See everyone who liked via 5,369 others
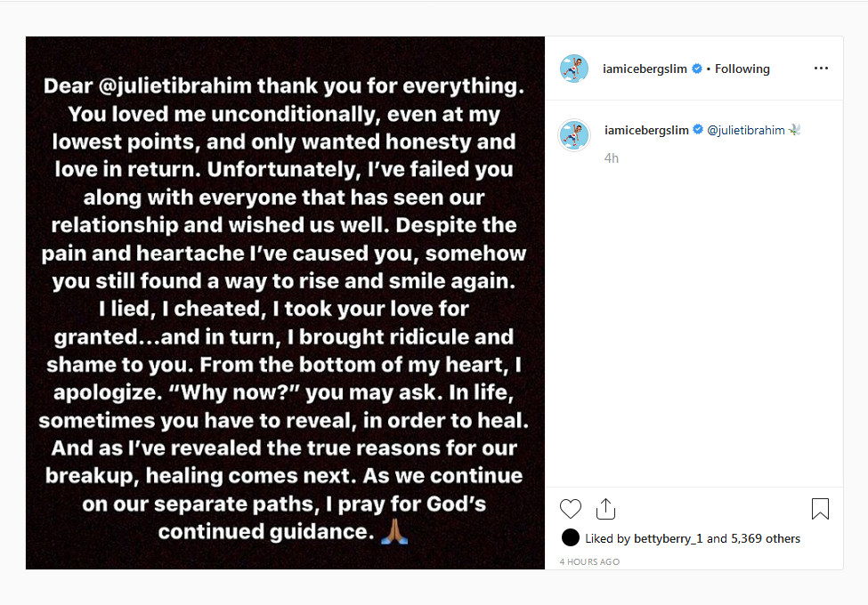The height and width of the screenshot is (605, 868). pyautogui.click(x=761, y=538)
